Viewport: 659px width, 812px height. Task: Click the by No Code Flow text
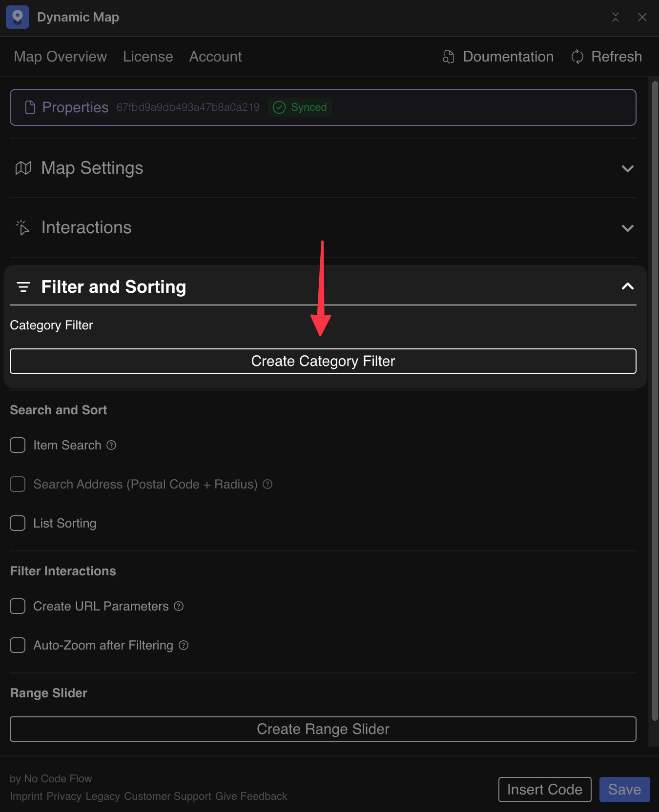click(51, 779)
